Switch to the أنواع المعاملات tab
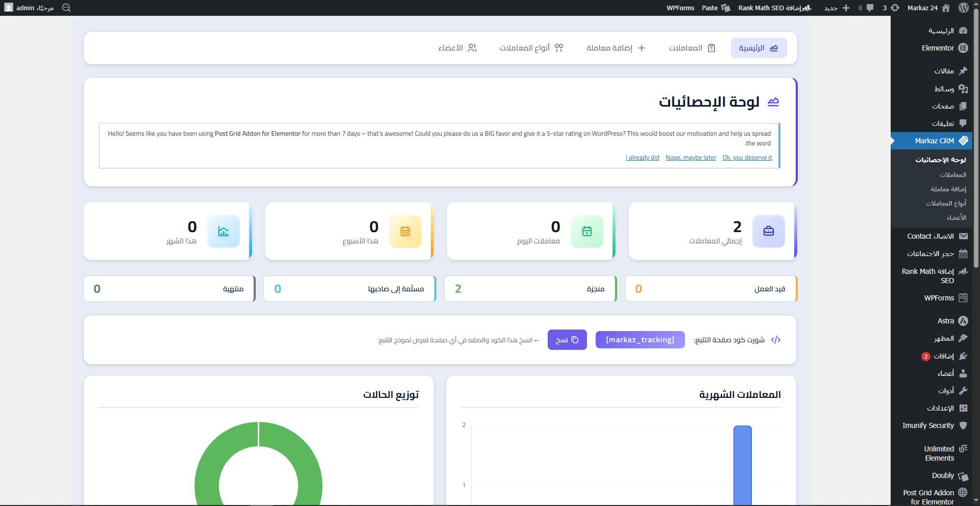Screen dimensions: 980x506 coord(531,48)
